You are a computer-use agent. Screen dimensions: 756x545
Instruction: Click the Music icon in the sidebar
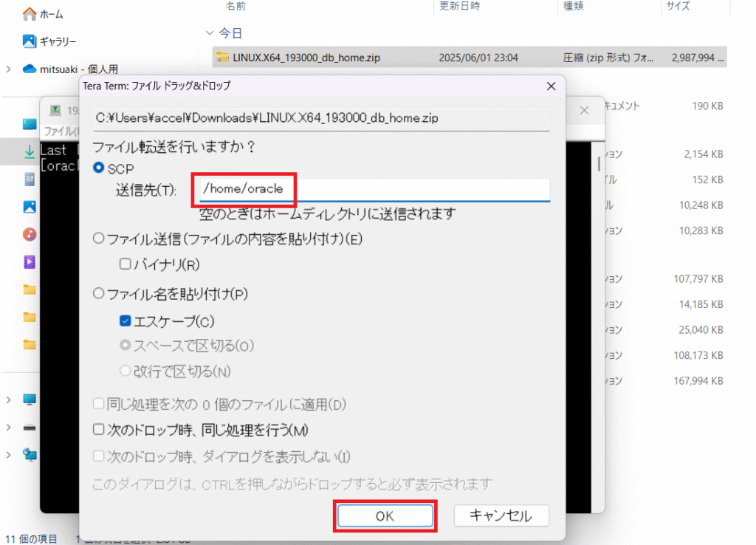[30, 234]
